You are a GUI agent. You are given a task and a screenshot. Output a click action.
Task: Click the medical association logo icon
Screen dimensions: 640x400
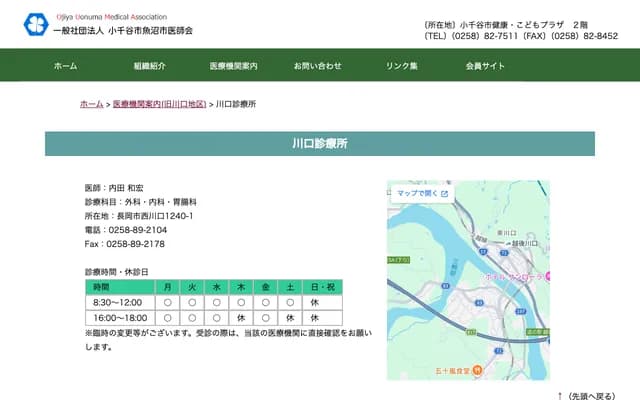coord(36,25)
